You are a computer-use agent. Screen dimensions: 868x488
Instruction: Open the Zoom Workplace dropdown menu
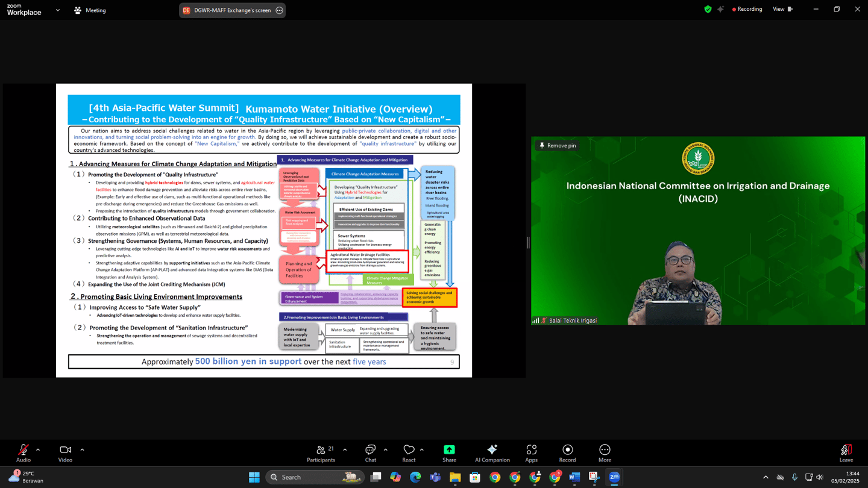[58, 10]
